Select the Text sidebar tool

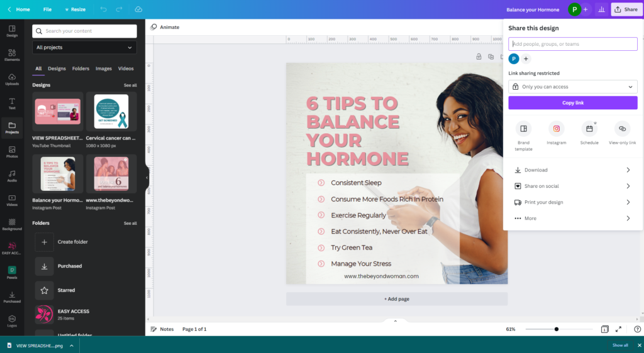(12, 104)
